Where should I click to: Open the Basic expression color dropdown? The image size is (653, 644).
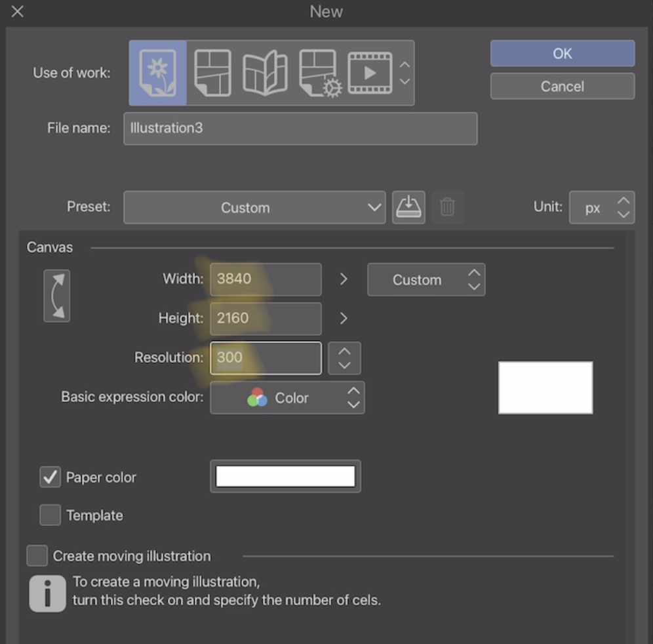(287, 398)
